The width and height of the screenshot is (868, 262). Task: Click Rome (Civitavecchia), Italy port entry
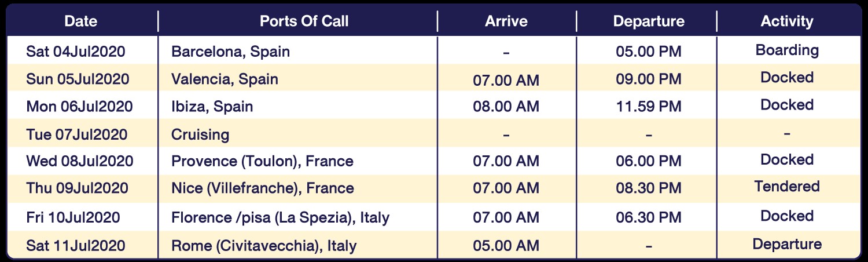coord(264,246)
